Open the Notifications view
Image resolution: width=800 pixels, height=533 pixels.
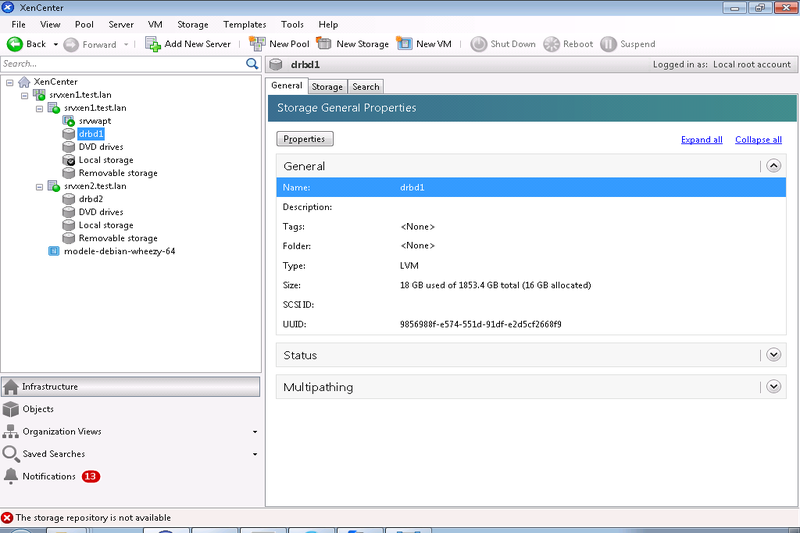click(49, 476)
